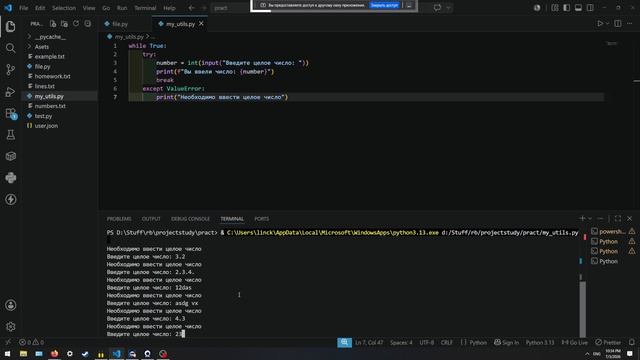This screenshot has height=360, width=640.
Task: Open the Edit menu
Action: (40, 8)
